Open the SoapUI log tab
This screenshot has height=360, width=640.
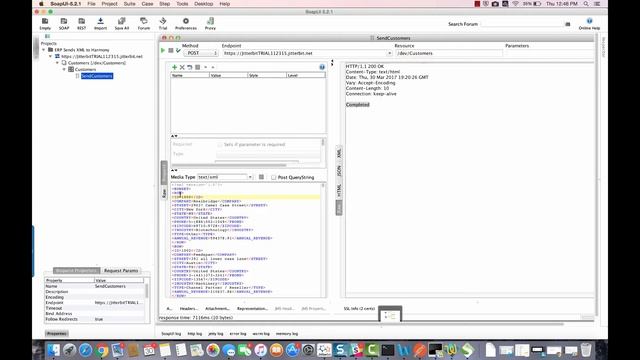[x=171, y=334]
